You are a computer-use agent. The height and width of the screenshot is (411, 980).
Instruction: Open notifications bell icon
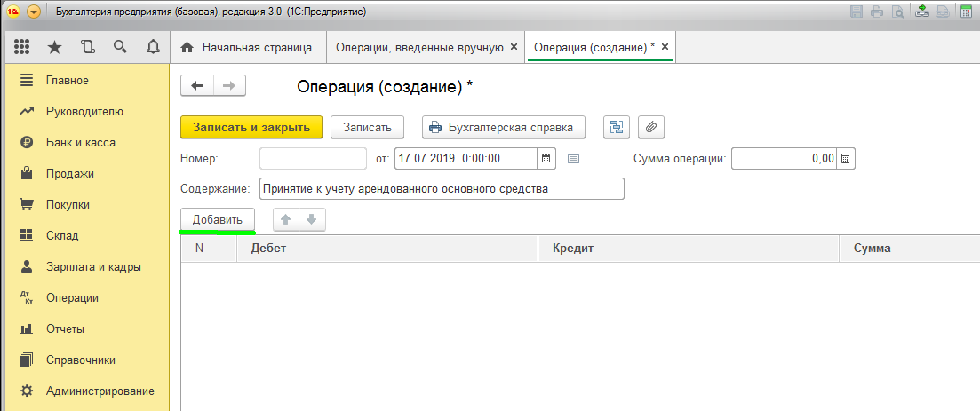(x=153, y=47)
